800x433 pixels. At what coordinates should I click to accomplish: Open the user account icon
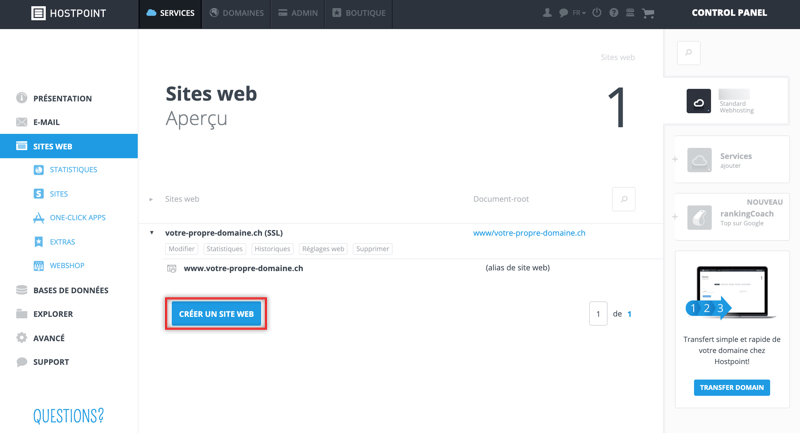(547, 13)
